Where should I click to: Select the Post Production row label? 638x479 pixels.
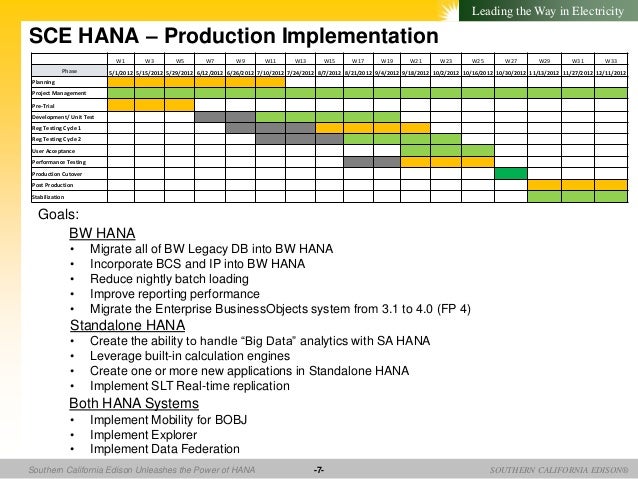coord(52,185)
